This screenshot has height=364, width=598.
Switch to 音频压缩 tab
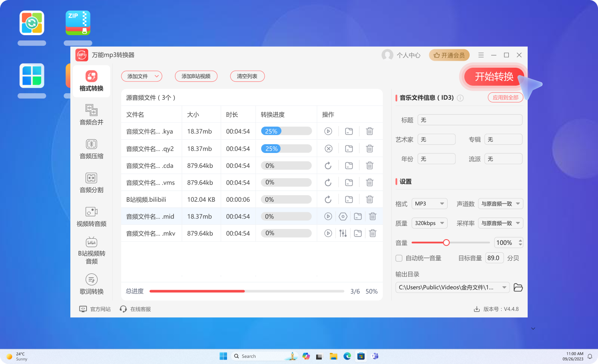click(91, 149)
